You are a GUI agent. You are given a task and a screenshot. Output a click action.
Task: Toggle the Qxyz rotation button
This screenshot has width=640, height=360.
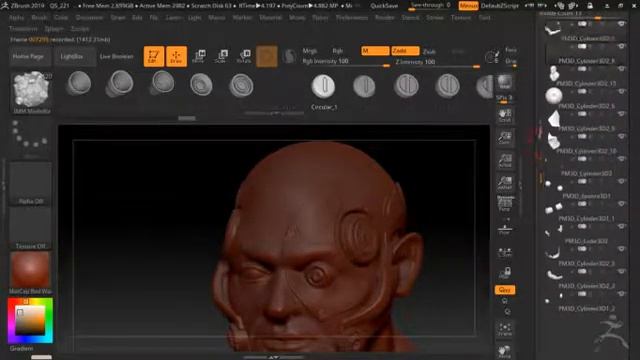click(505, 290)
